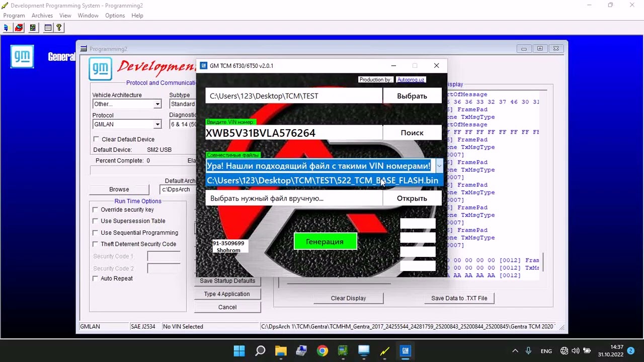Click the red car toolbar icon
Screen dimensions: 644x362
tap(19, 28)
